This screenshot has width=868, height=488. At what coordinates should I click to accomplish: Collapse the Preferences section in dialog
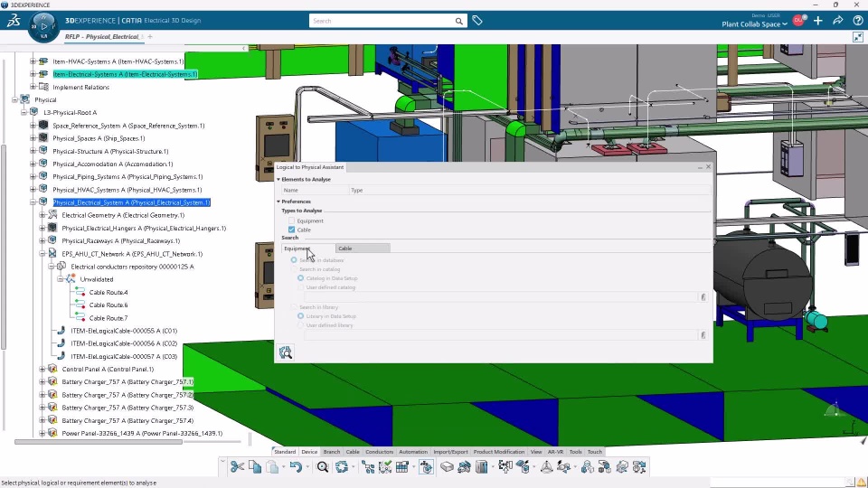(x=278, y=202)
